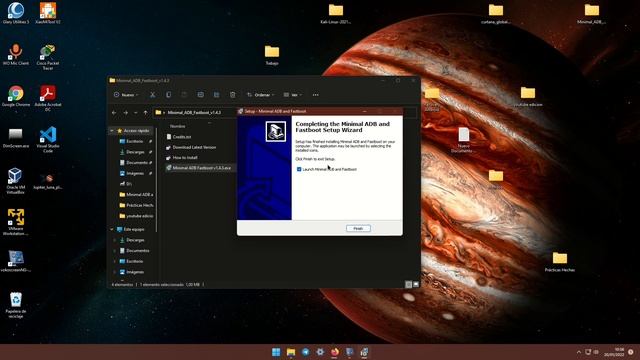Go back with Explorer back arrow

click(114, 113)
